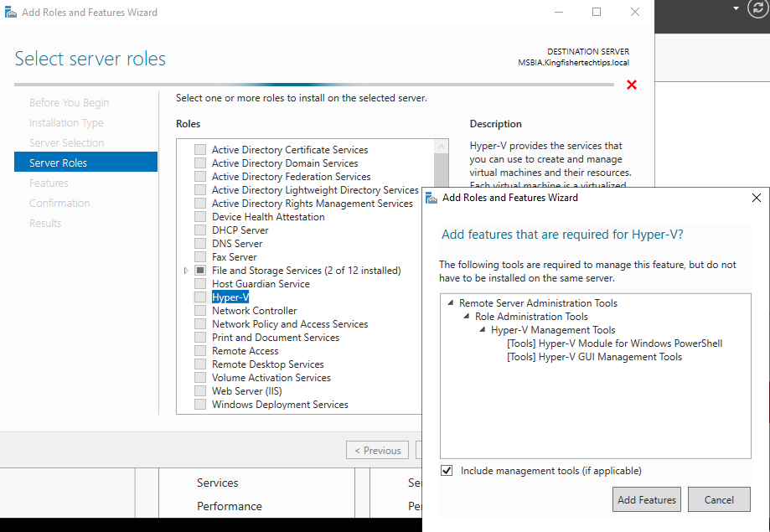Screen dimensions: 770x532
Task: Click the refresh icon in Server Manager
Action: [757, 8]
